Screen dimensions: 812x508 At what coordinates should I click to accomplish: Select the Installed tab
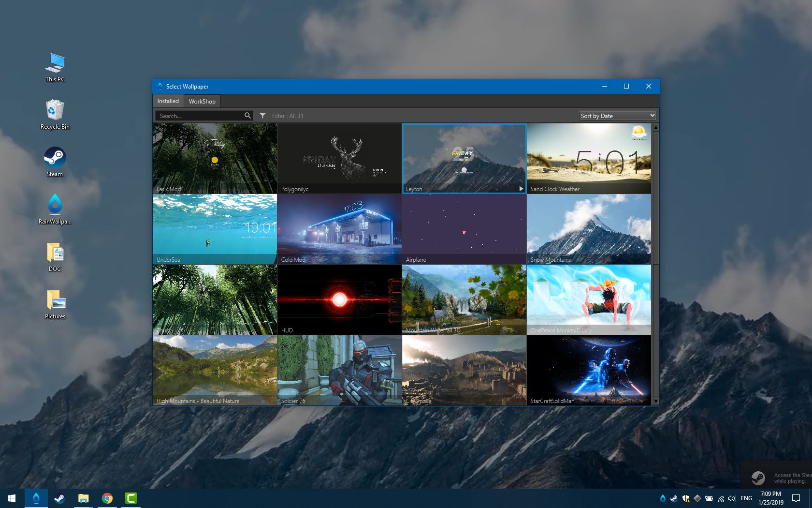[168, 101]
